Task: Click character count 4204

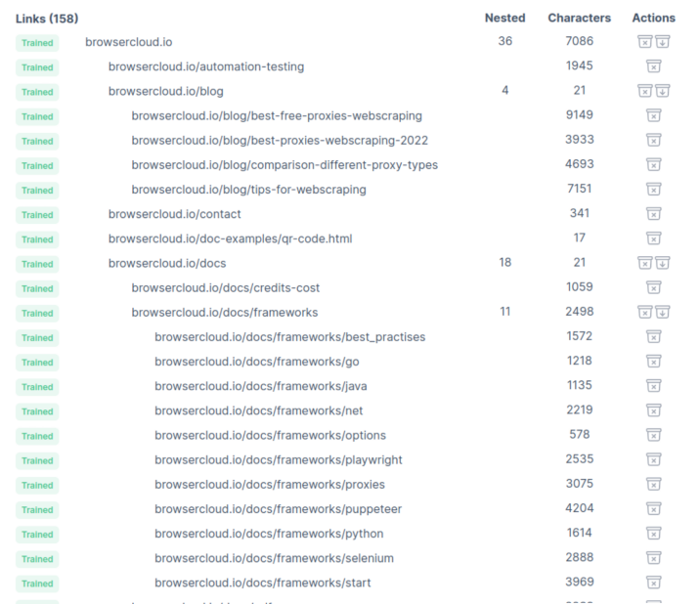Action: [580, 507]
